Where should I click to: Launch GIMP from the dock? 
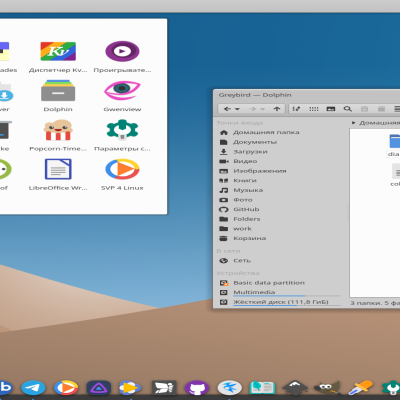[x=328, y=388]
